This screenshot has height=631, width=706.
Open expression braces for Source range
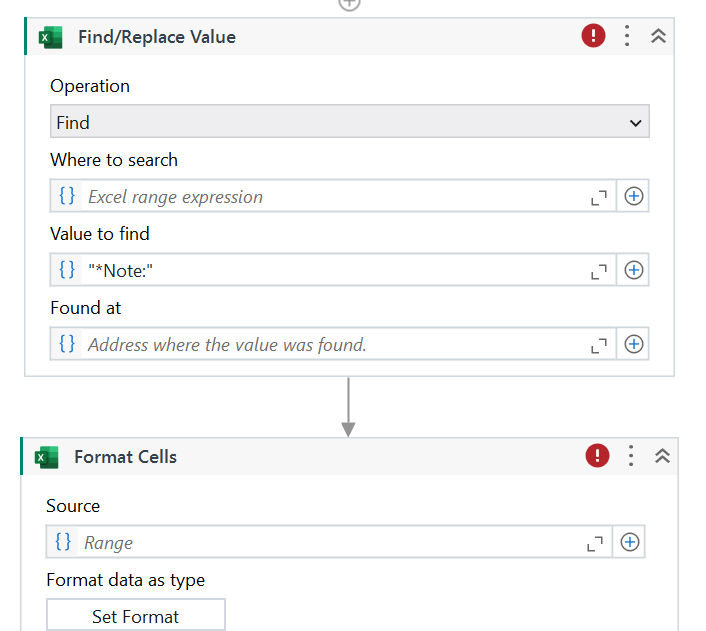coord(63,541)
